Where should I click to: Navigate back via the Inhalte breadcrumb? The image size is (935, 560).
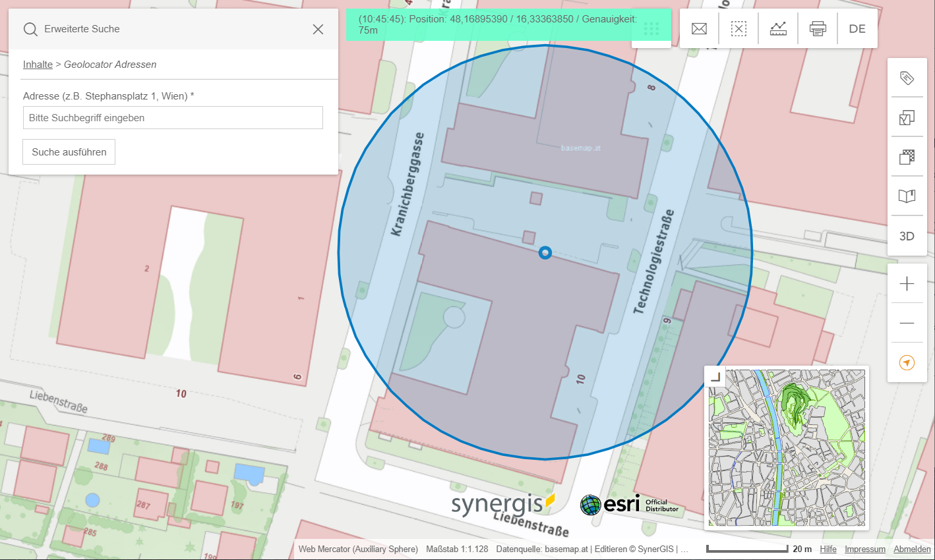(x=38, y=64)
